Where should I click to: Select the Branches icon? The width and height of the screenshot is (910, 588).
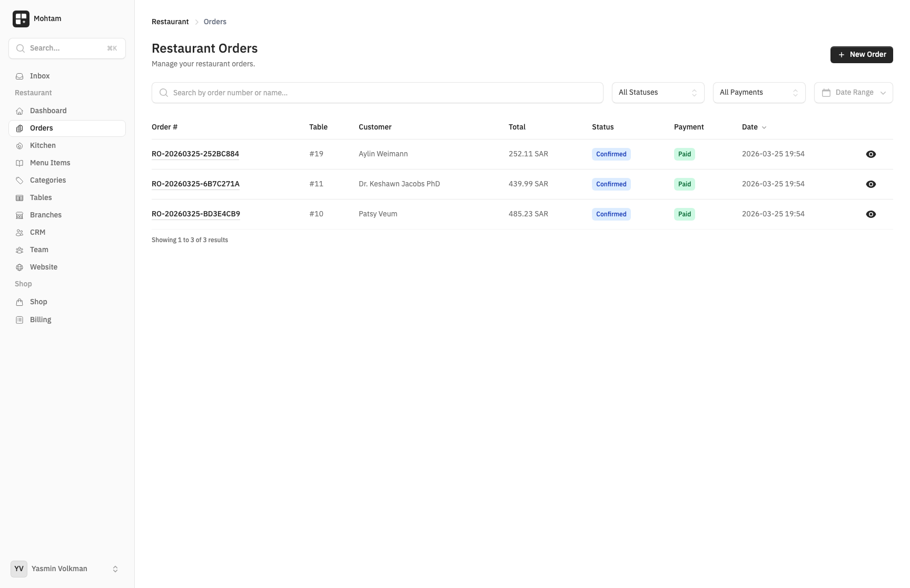(19, 215)
